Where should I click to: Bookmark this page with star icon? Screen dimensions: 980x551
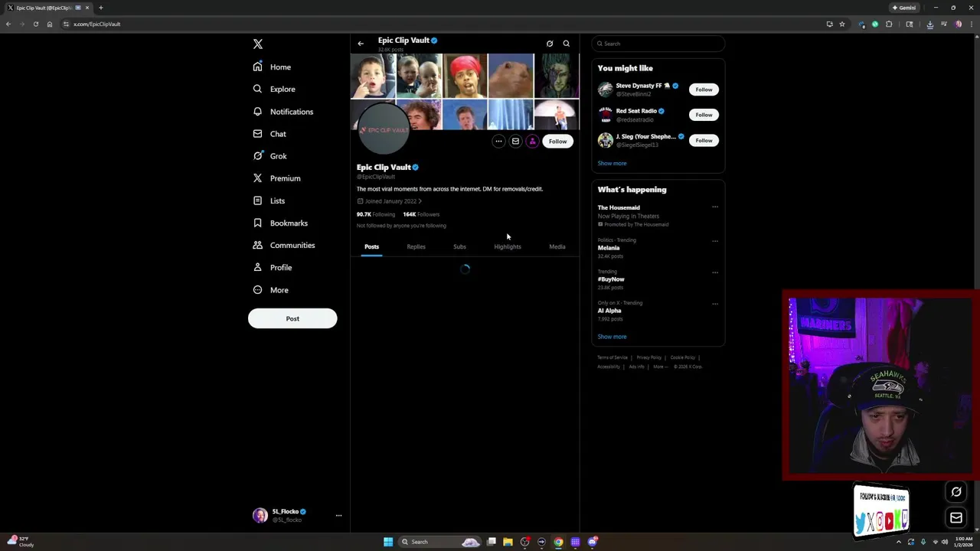842,24
